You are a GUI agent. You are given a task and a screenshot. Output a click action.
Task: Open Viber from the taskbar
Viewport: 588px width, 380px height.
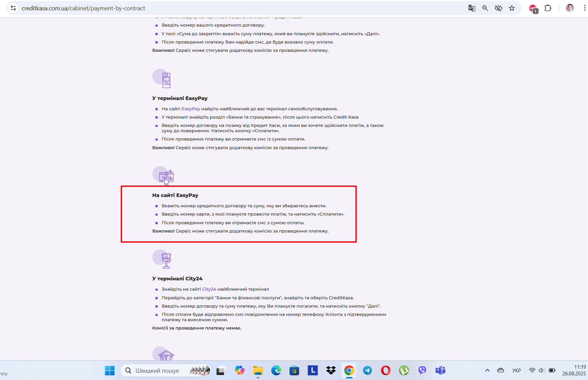coord(422,370)
